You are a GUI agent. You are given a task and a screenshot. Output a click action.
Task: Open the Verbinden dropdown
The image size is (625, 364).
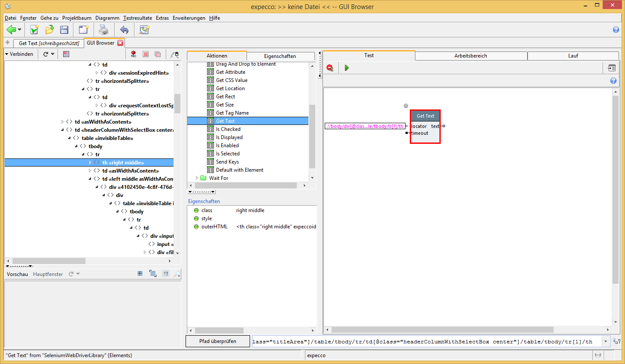pos(19,54)
